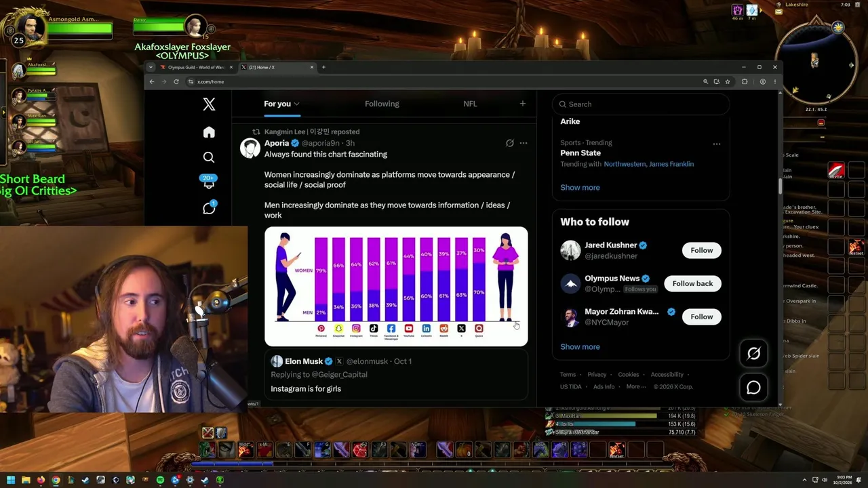Follow back Olympus News
This screenshot has width=868, height=488.
692,283
